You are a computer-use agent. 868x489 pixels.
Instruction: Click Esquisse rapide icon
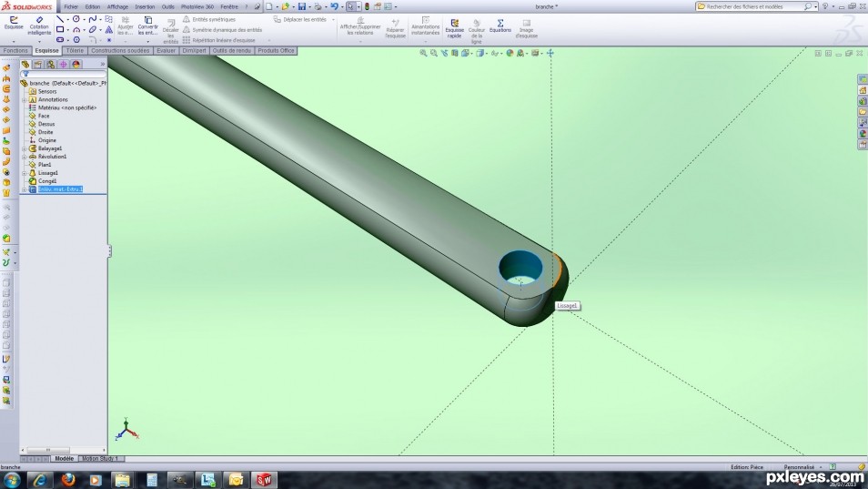455,29
